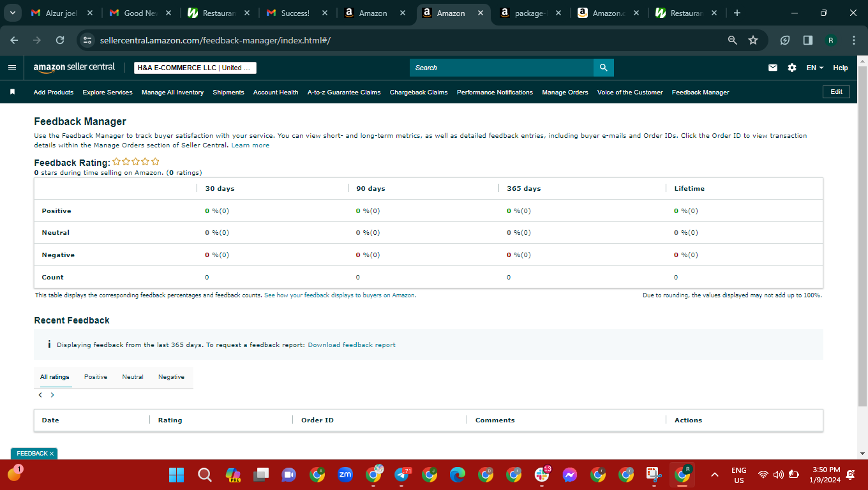The height and width of the screenshot is (490, 868).
Task: Open Voice of the Customer
Action: click(x=630, y=93)
